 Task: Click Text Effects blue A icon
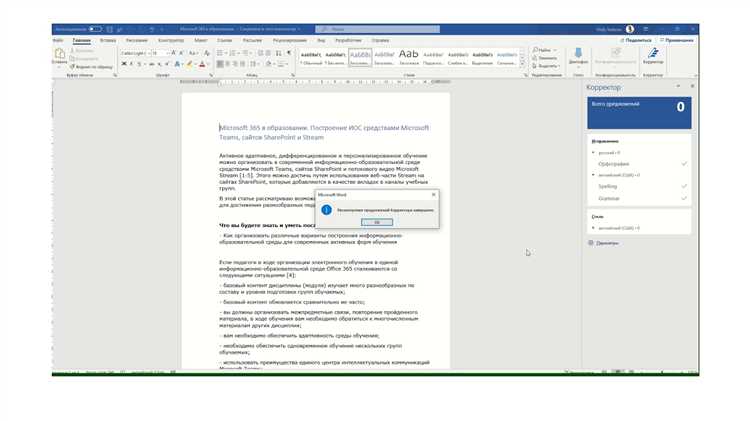click(177, 64)
